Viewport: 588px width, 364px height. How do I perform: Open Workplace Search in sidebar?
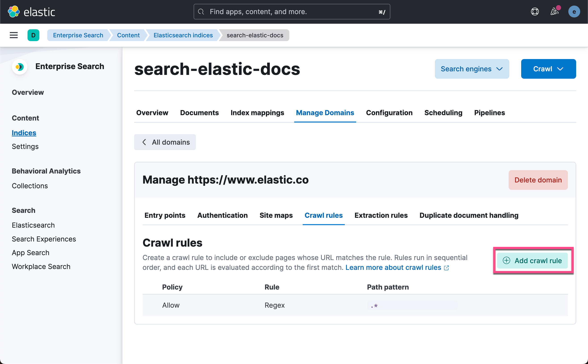41,267
